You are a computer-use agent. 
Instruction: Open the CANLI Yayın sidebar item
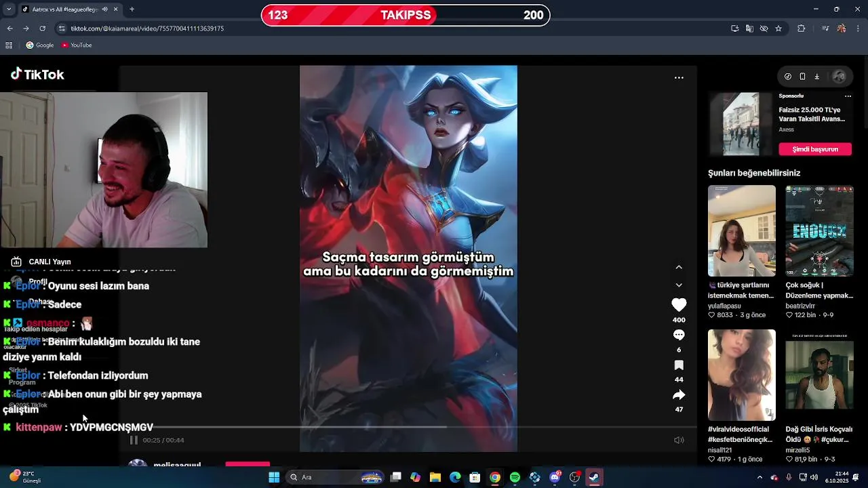point(41,262)
